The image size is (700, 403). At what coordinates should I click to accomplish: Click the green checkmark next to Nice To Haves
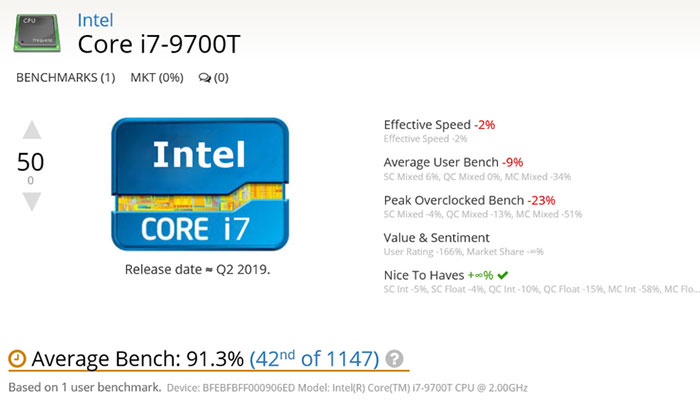pos(503,275)
